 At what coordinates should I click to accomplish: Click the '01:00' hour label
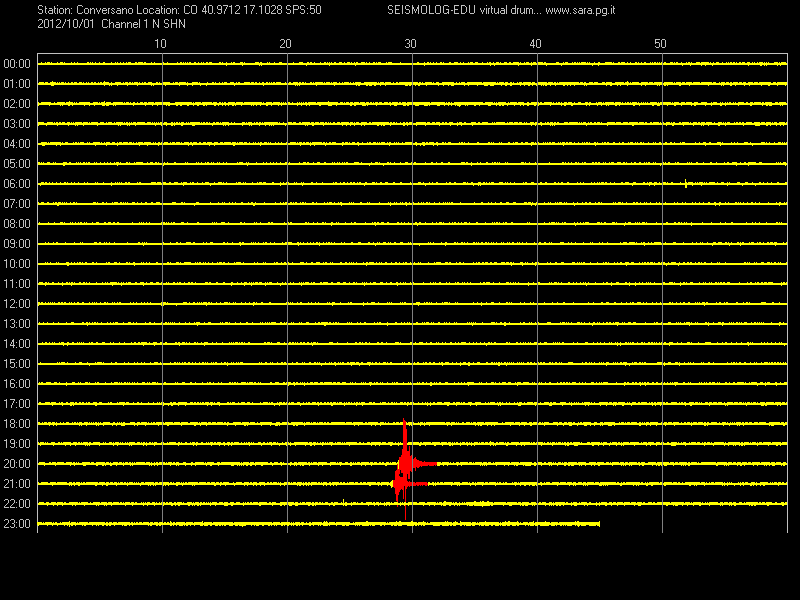[x=17, y=84]
